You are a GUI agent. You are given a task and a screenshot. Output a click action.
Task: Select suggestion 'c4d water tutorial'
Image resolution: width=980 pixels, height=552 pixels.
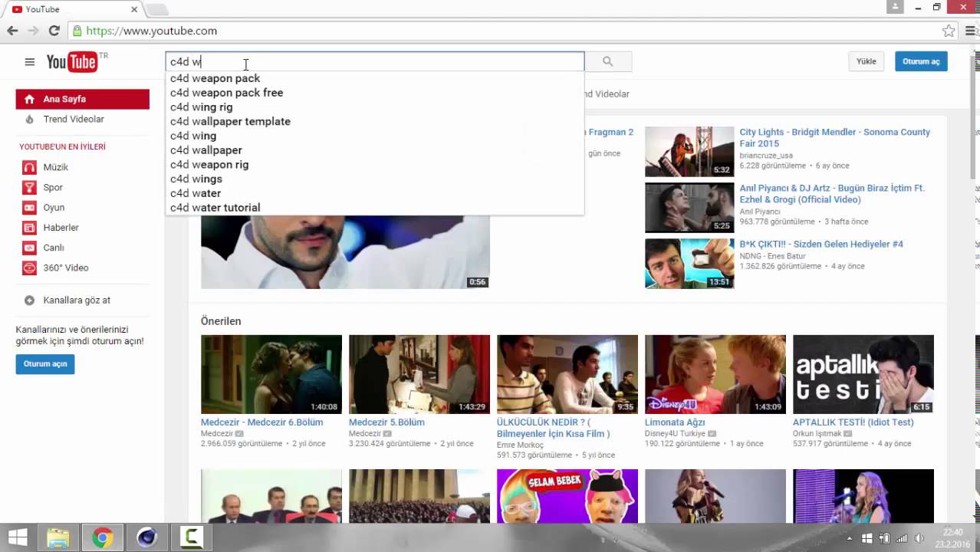(x=374, y=208)
